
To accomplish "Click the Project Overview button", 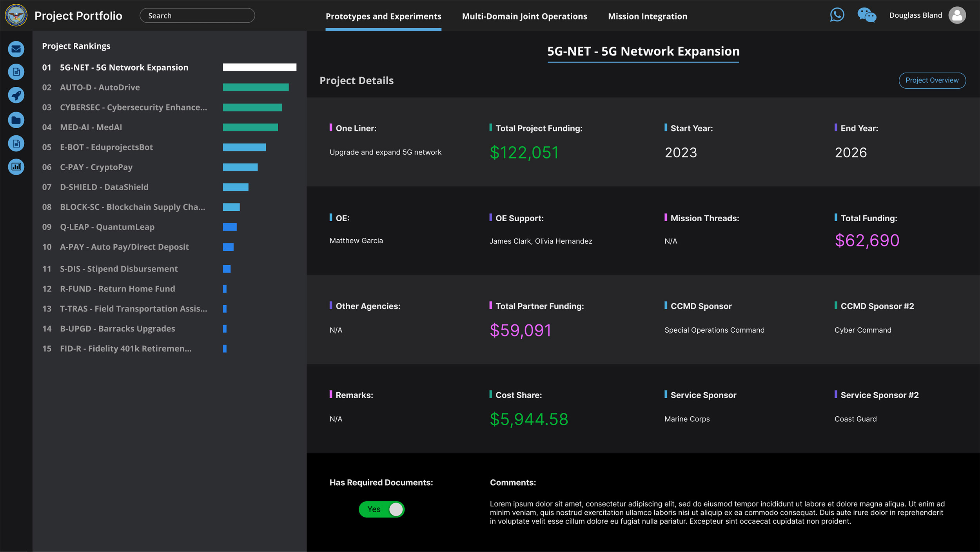I will 932,80.
